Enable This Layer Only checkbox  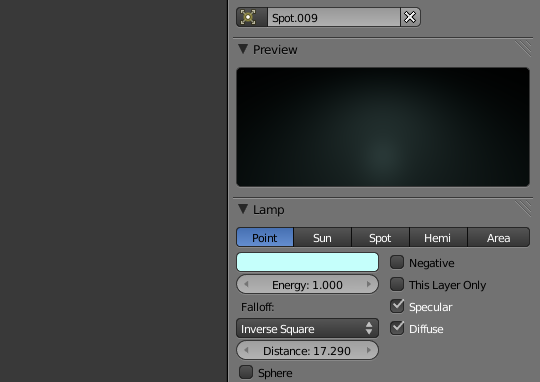pos(397,284)
